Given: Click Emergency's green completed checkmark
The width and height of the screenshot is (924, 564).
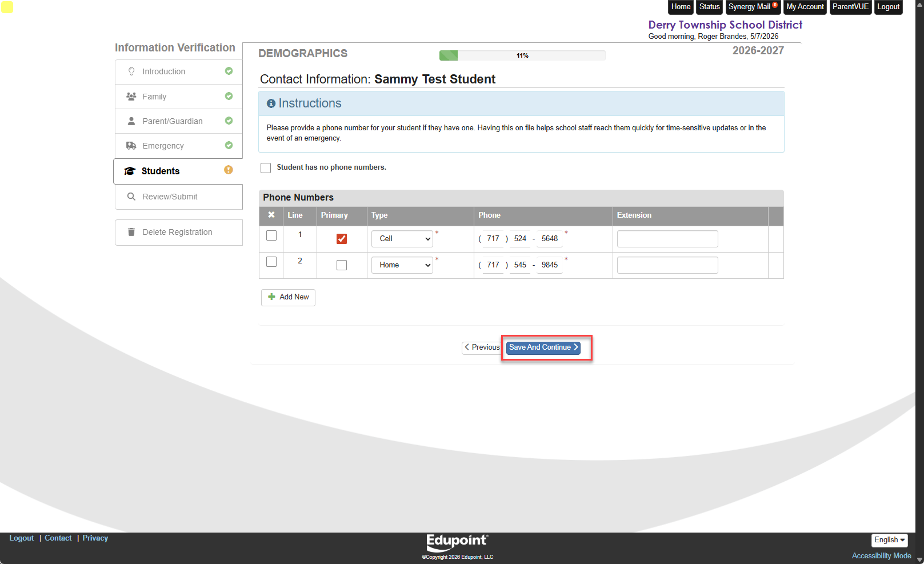Looking at the screenshot, I should coord(229,145).
